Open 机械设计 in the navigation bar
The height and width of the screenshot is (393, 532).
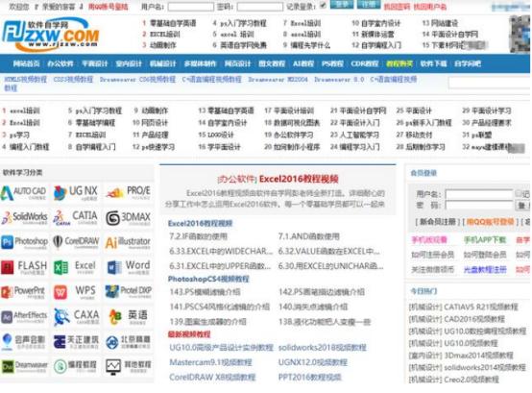click(x=163, y=63)
